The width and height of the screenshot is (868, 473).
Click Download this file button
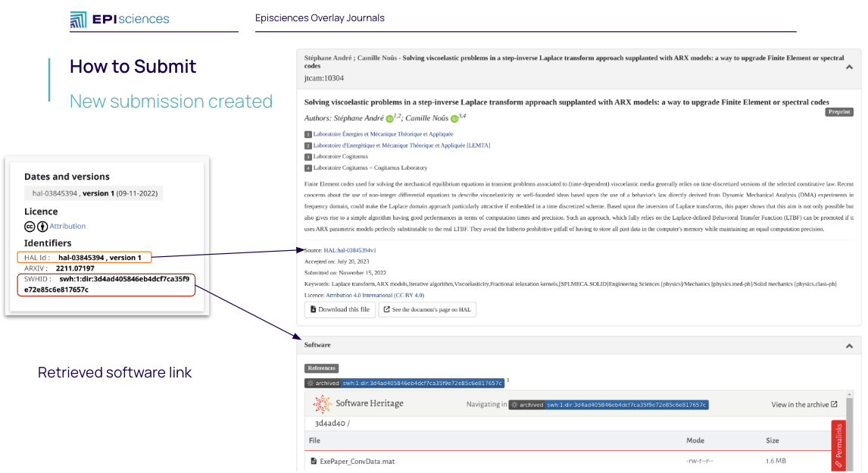pos(339,309)
